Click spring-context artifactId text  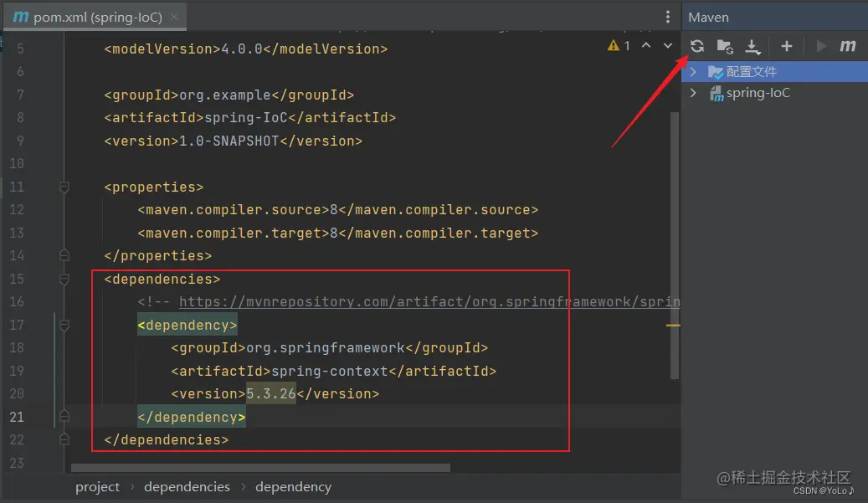pos(330,371)
